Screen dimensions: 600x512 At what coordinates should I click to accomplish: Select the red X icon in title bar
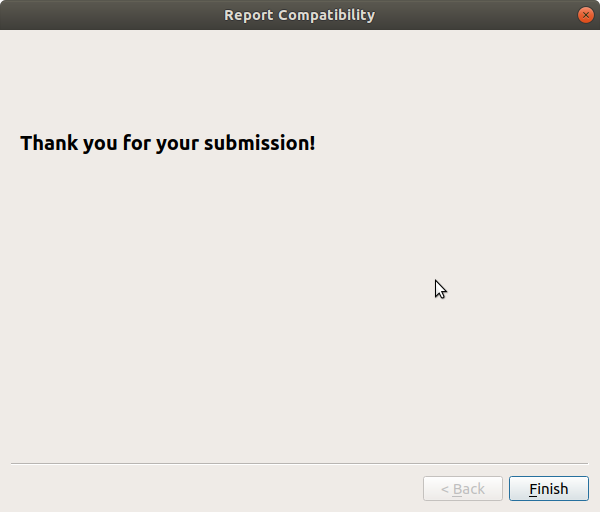point(585,15)
